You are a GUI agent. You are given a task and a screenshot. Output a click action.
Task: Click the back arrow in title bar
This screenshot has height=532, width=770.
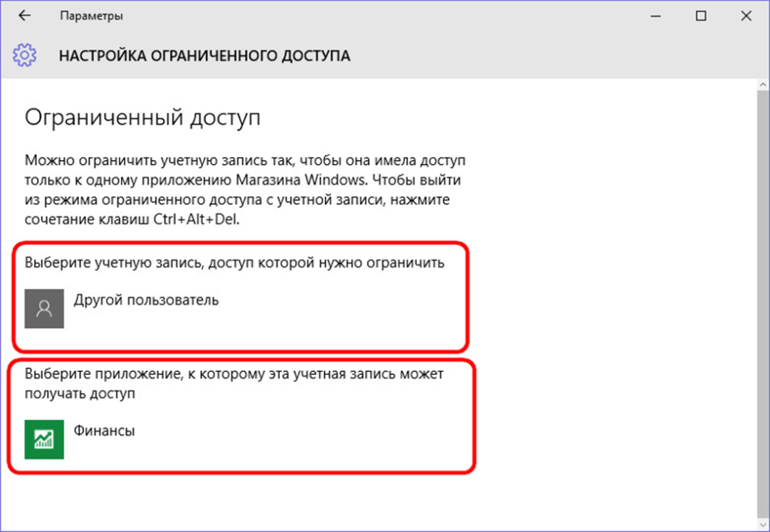pos(24,16)
